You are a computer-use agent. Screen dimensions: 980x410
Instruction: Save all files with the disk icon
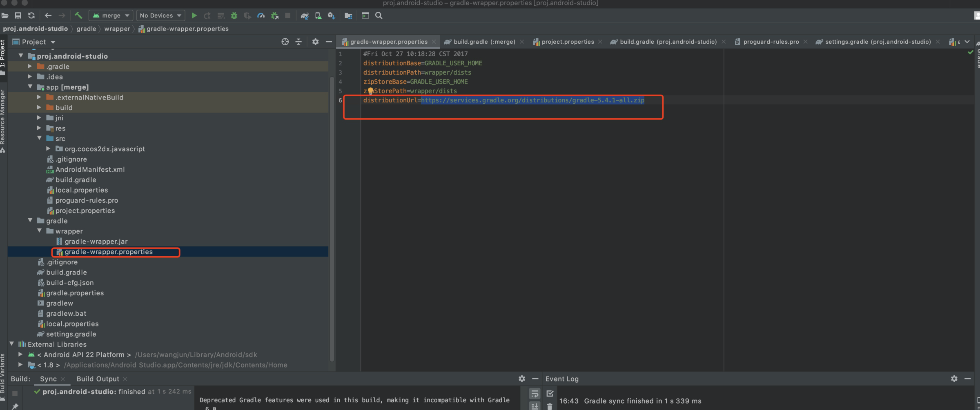(x=18, y=16)
